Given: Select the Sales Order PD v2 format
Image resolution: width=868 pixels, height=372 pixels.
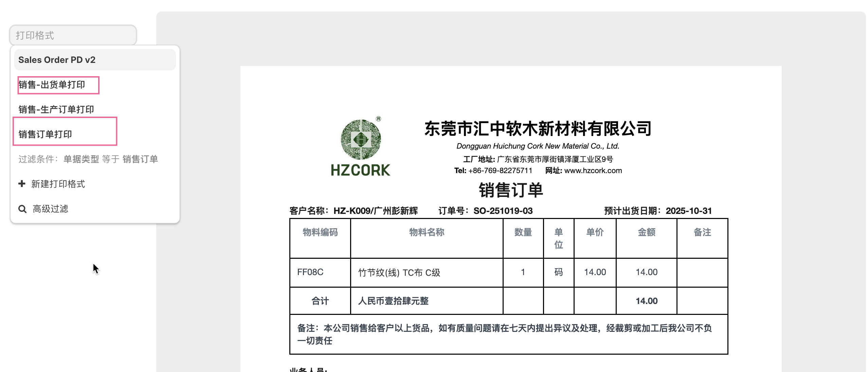Looking at the screenshot, I should pyautogui.click(x=57, y=60).
